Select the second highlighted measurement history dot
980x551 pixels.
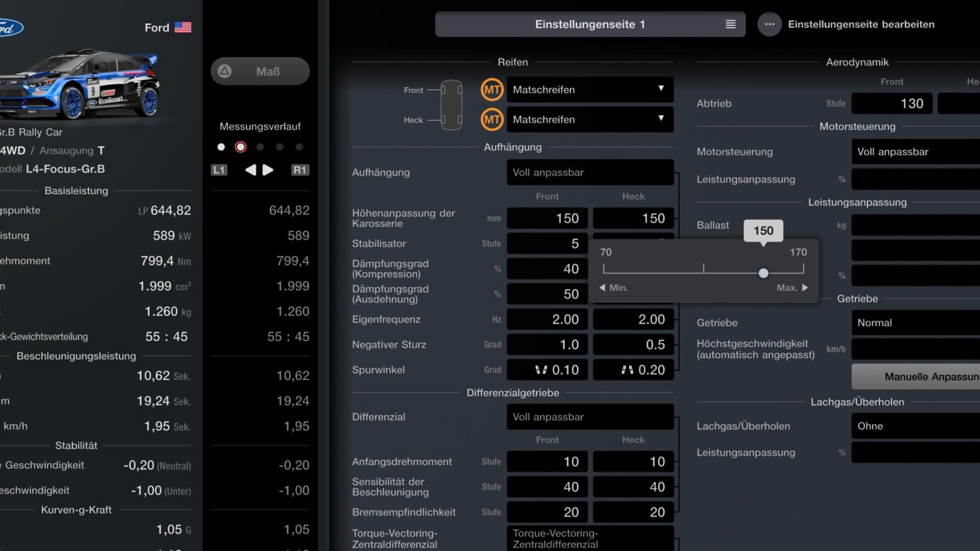pyautogui.click(x=240, y=147)
